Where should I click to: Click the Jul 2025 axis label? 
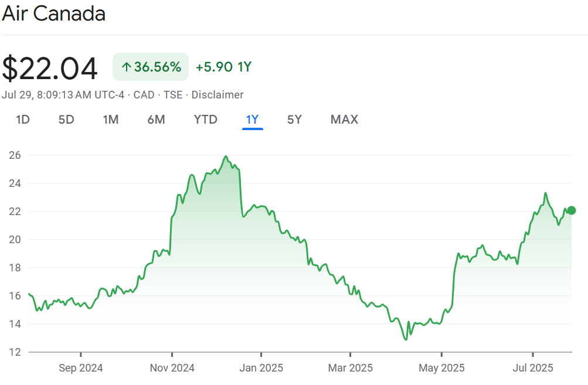click(x=533, y=368)
